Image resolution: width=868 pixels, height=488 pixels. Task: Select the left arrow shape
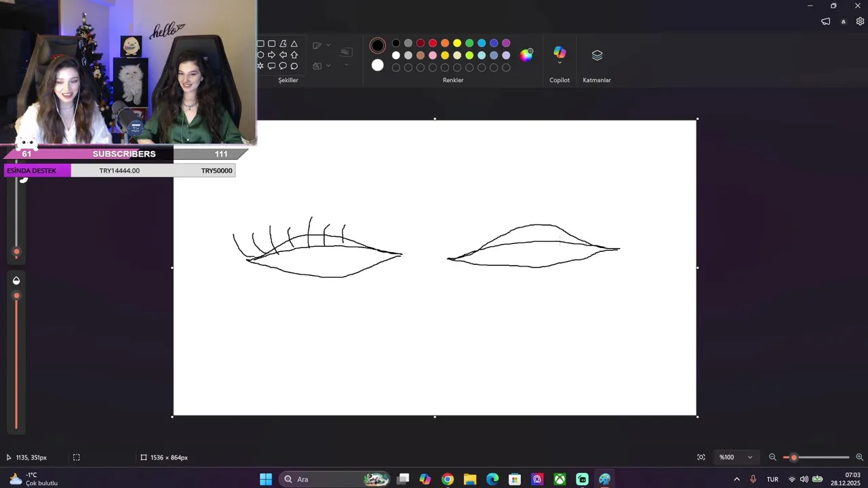click(x=283, y=55)
